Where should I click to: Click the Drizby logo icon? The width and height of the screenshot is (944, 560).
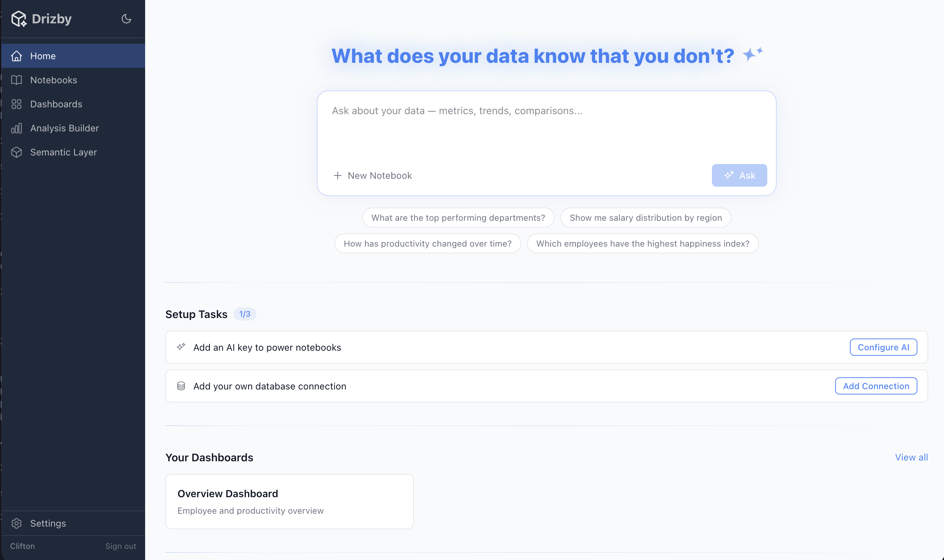(x=19, y=19)
